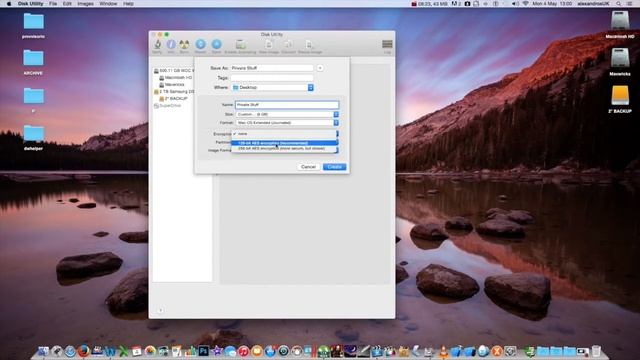Open Spotlight search in menu bar
The image size is (640, 360).
(618, 4)
